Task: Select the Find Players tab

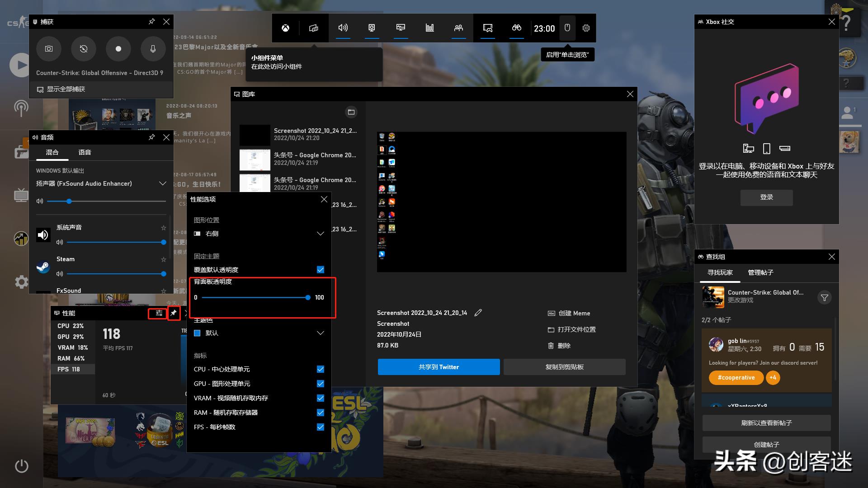Action: pyautogui.click(x=720, y=272)
